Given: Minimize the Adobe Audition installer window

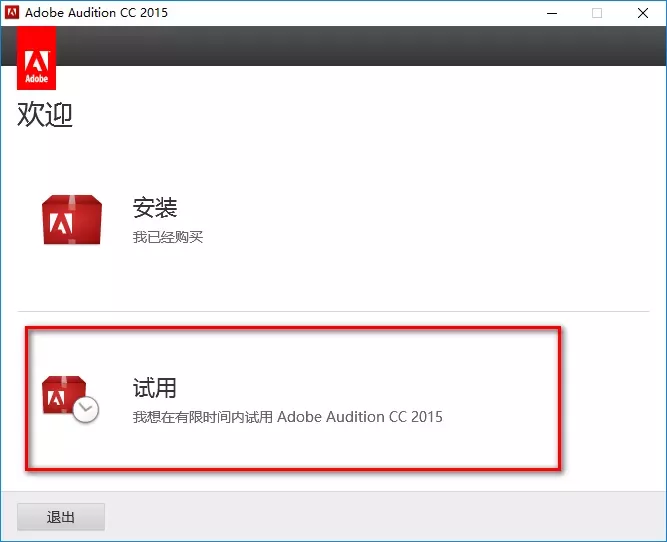Looking at the screenshot, I should point(551,13).
